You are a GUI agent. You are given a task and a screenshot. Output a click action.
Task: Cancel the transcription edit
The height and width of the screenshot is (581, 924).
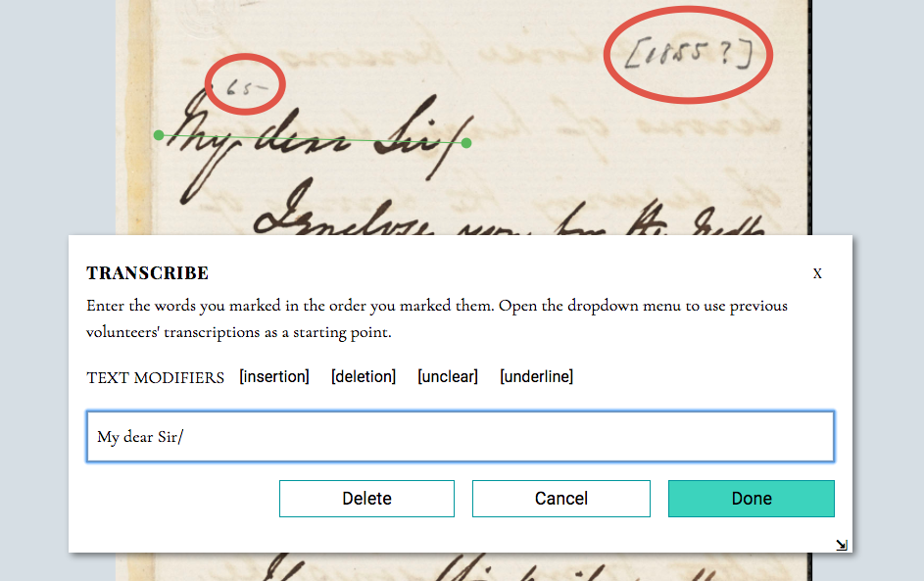pos(561,499)
